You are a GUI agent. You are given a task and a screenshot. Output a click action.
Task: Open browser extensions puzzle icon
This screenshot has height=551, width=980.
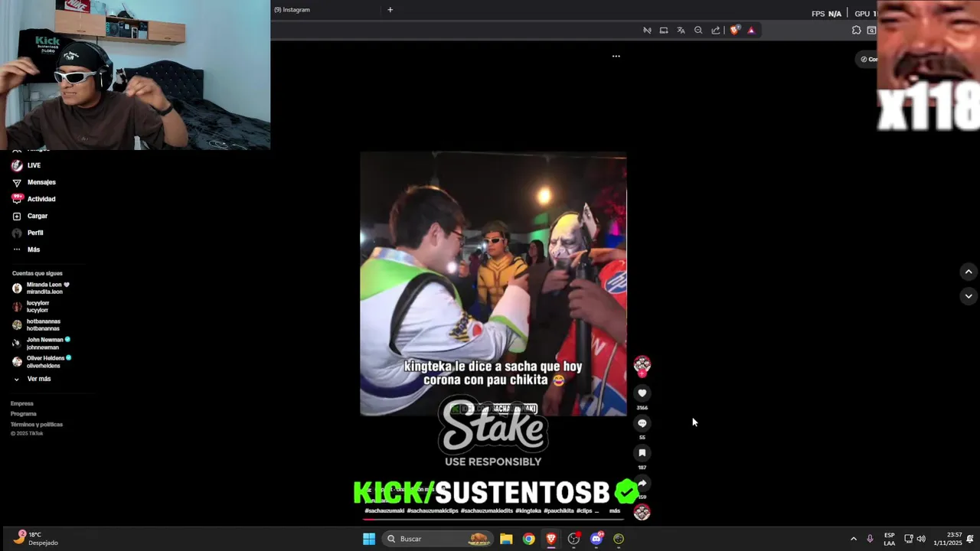pyautogui.click(x=856, y=31)
